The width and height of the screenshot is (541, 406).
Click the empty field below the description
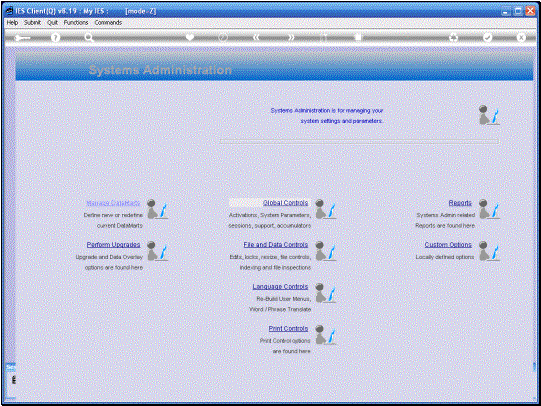click(359, 141)
